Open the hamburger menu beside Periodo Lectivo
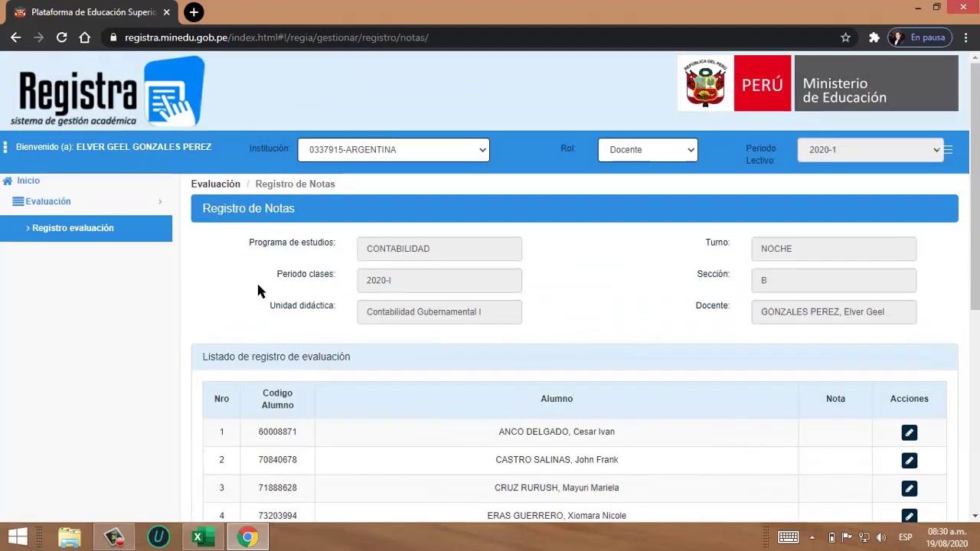 [948, 150]
